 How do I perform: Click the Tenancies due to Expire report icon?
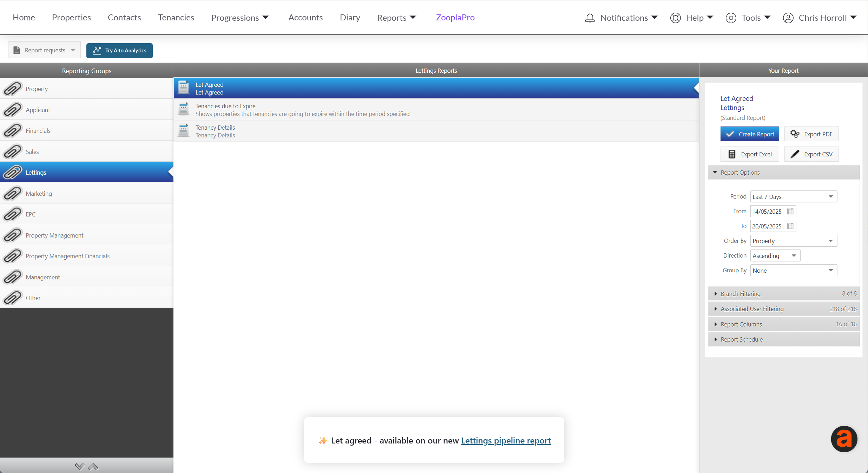(183, 109)
